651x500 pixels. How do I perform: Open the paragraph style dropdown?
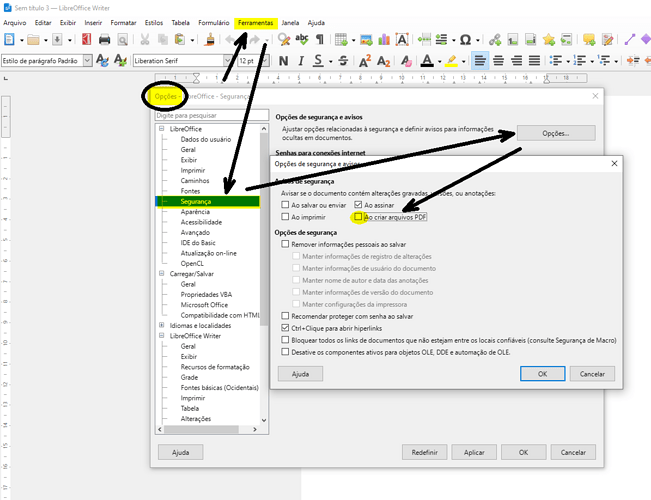[x=87, y=60]
